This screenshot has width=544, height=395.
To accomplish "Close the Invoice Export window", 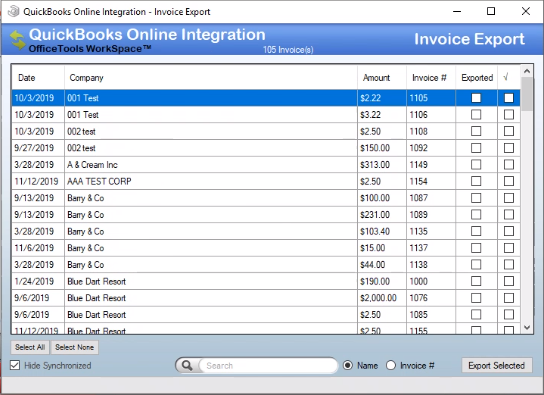I will (526, 11).
